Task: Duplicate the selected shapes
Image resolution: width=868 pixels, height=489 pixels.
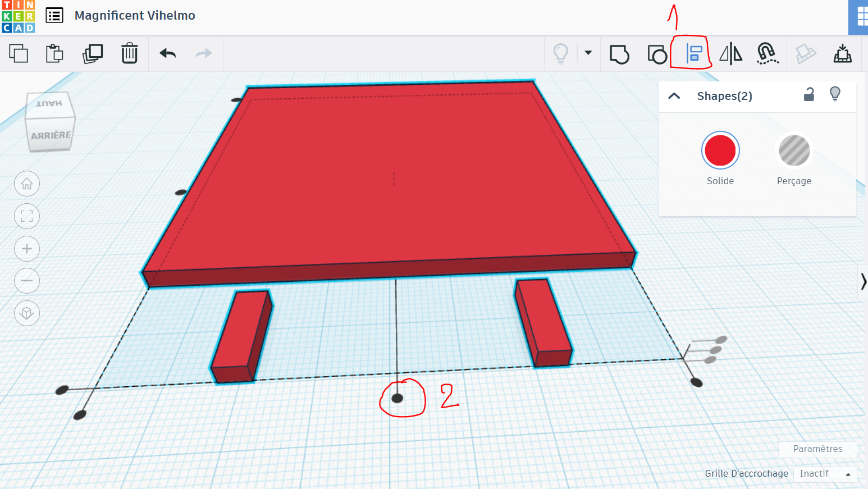Action: click(93, 53)
